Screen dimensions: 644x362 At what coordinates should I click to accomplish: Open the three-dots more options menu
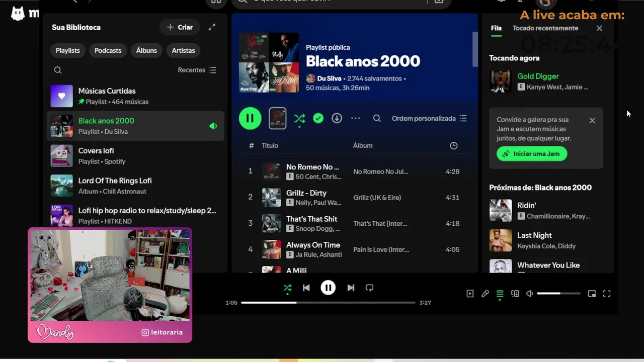tap(356, 118)
